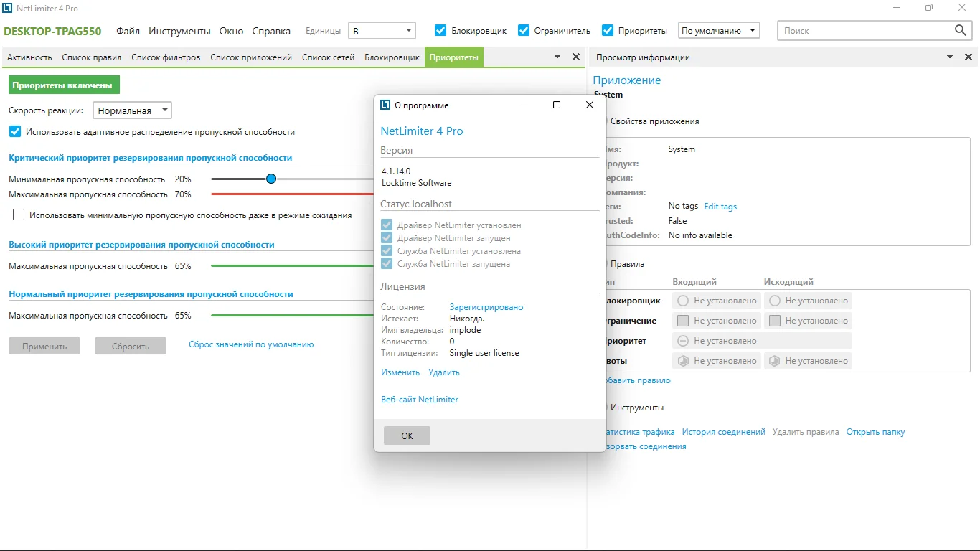Open 'История соединений' link
This screenshot has height=551, width=980.
pos(724,432)
